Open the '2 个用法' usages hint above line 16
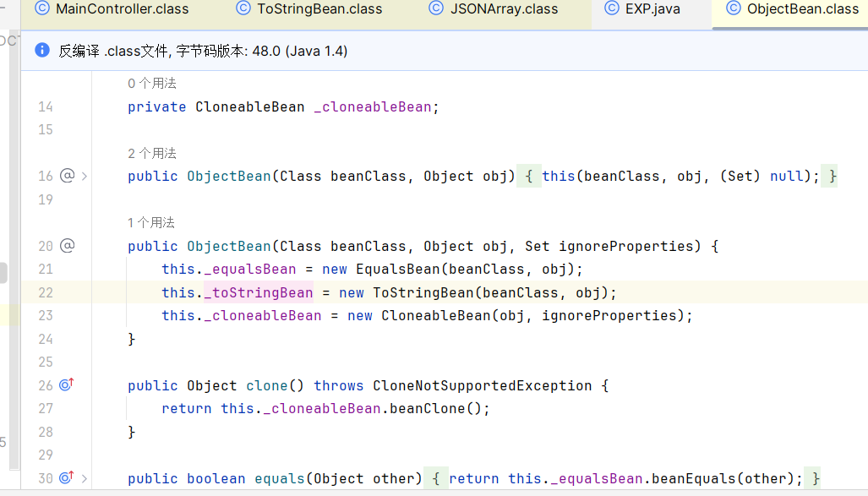Image resolution: width=868 pixels, height=496 pixels. point(152,153)
